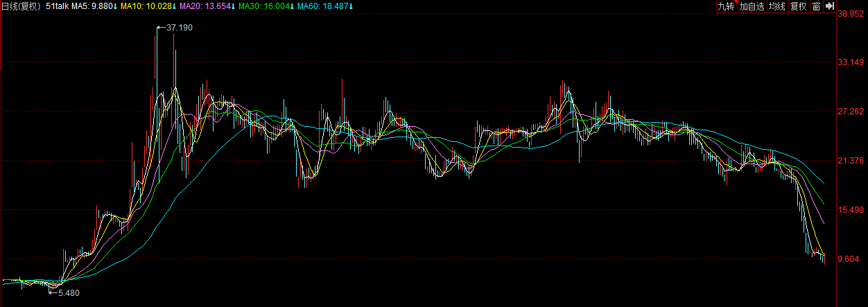868x307 pixels.
Task: Click the 复权 adjustment button
Action: pos(798,6)
